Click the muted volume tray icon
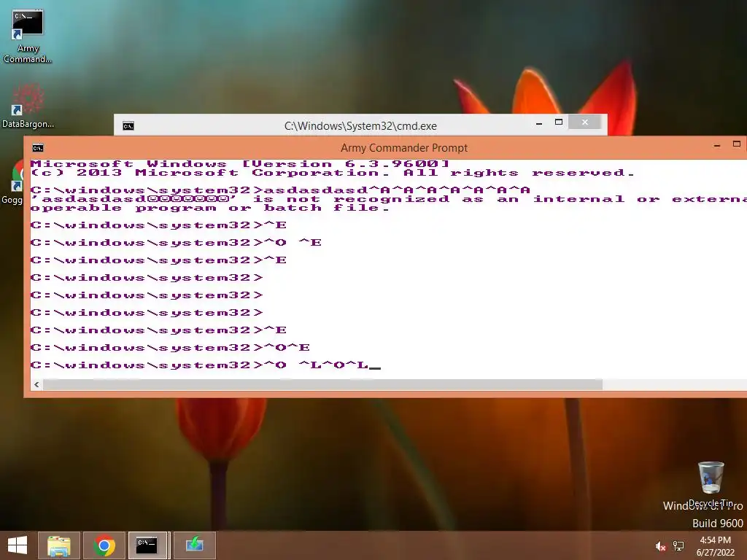 [660, 546]
